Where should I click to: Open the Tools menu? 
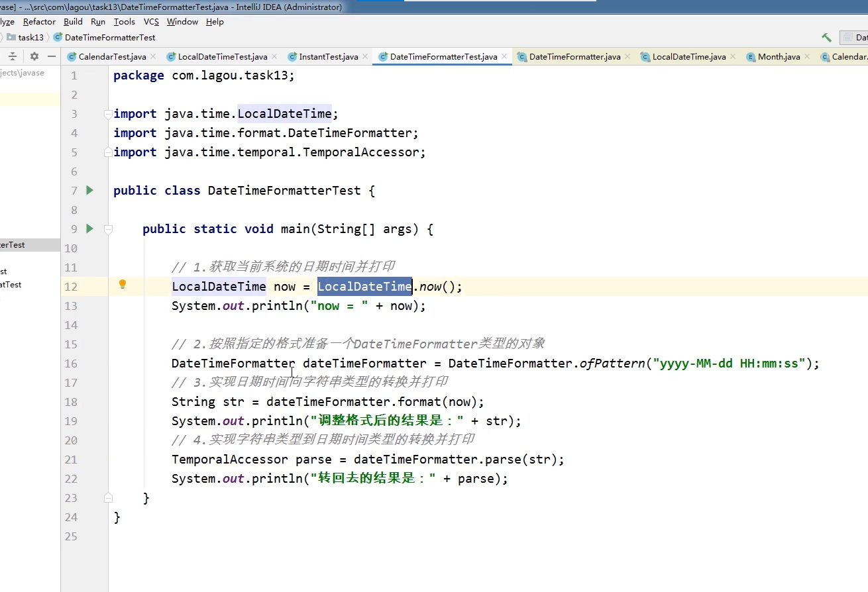[x=124, y=22]
